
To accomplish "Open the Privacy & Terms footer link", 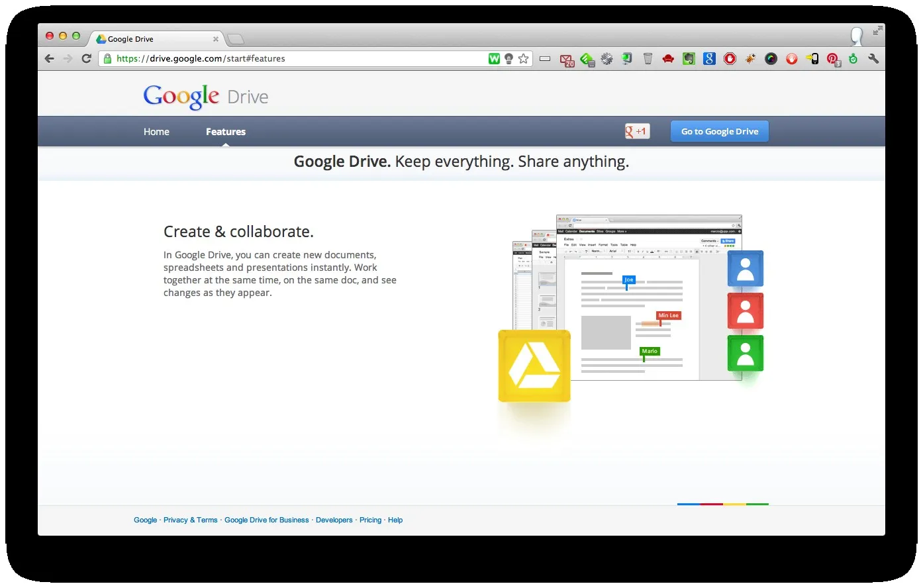I will pyautogui.click(x=191, y=520).
